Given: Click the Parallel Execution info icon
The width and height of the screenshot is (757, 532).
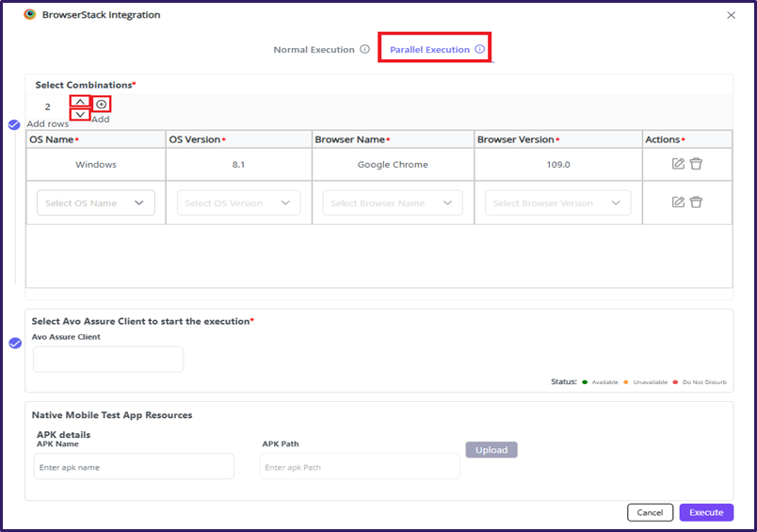Looking at the screenshot, I should point(479,50).
